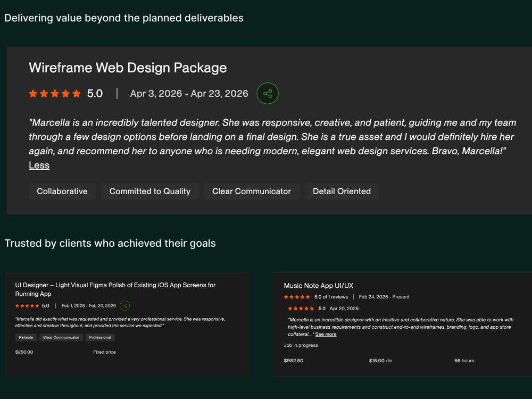Select the Committed to Quality tag
532x399 pixels.
coord(149,192)
